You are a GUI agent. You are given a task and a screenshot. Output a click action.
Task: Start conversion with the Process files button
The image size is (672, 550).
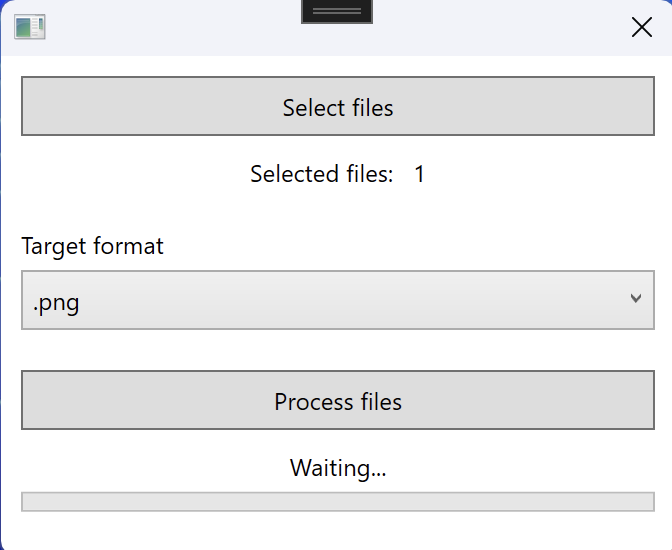click(x=338, y=400)
